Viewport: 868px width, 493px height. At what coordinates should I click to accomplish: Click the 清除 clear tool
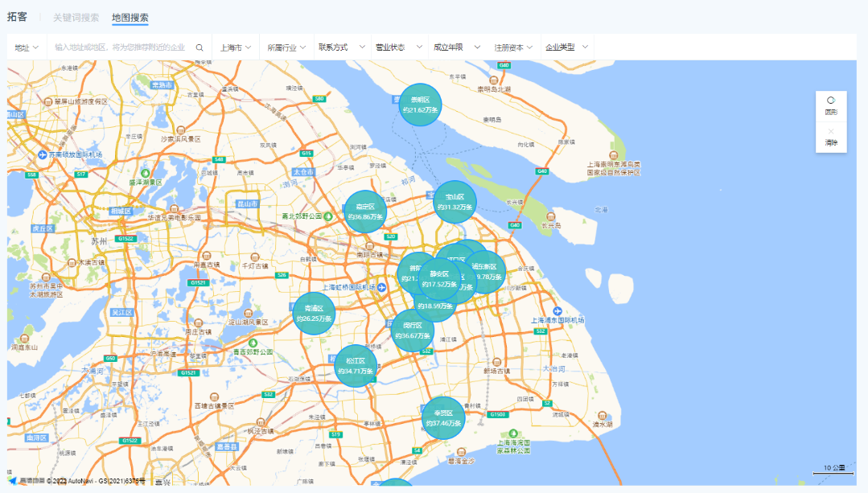831,137
